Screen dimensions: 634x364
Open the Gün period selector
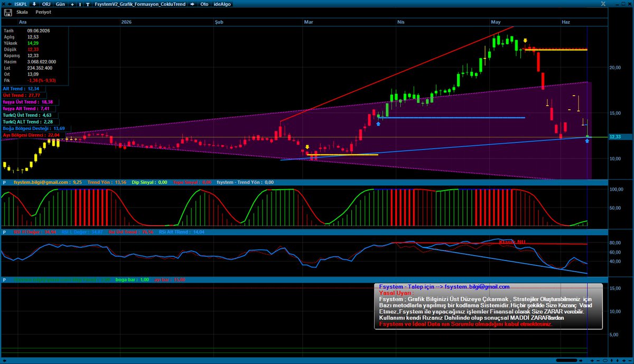[x=60, y=4]
